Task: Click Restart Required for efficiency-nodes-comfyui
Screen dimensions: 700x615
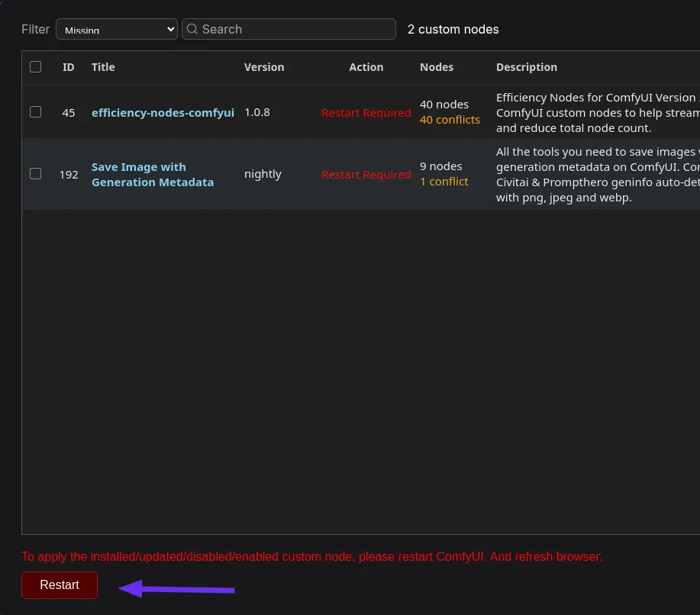Action: click(366, 113)
